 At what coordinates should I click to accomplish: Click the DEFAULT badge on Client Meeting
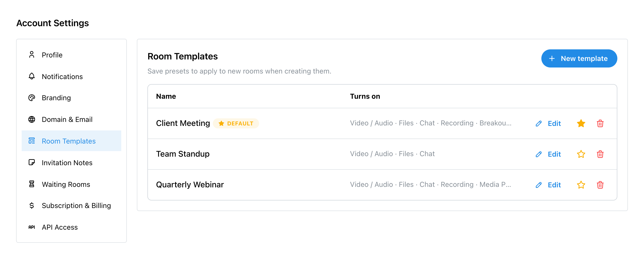click(236, 123)
